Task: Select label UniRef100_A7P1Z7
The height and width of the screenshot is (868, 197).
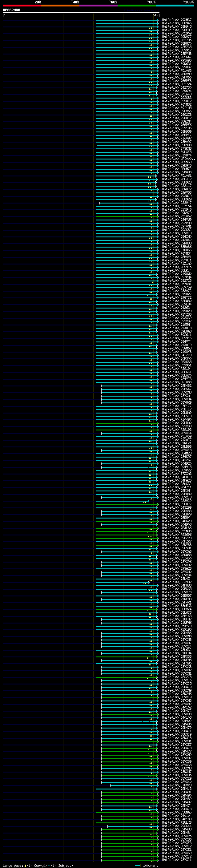Action: pos(177,406)
